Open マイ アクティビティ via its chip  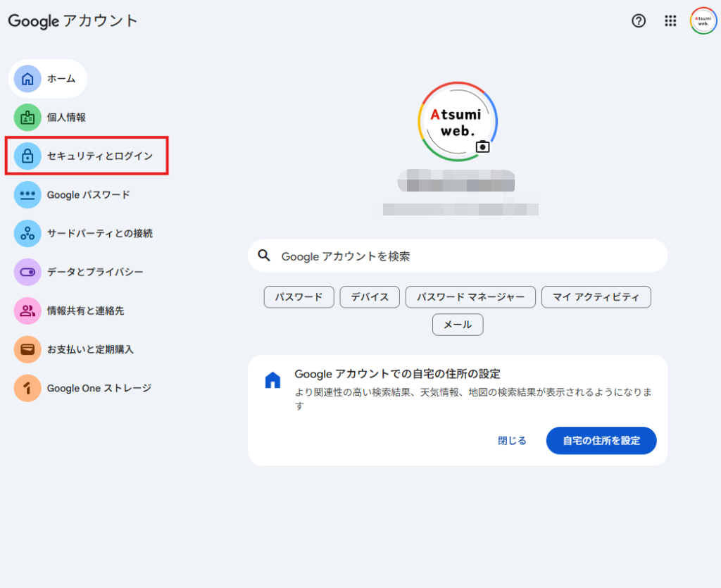(596, 297)
